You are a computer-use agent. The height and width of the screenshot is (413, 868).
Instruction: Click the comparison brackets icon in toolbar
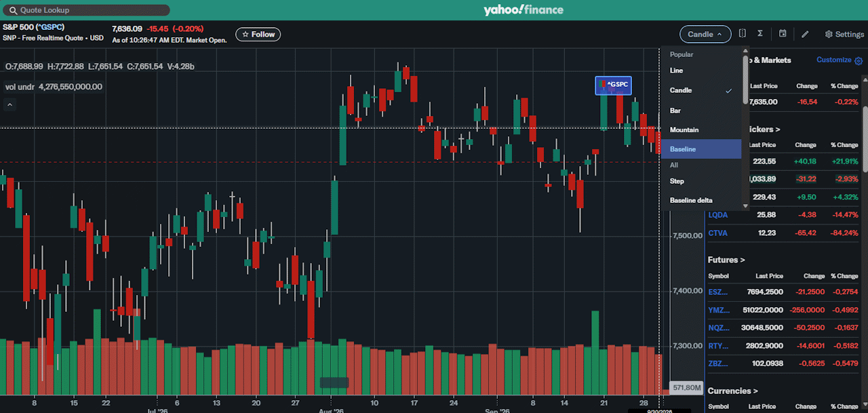pos(743,33)
